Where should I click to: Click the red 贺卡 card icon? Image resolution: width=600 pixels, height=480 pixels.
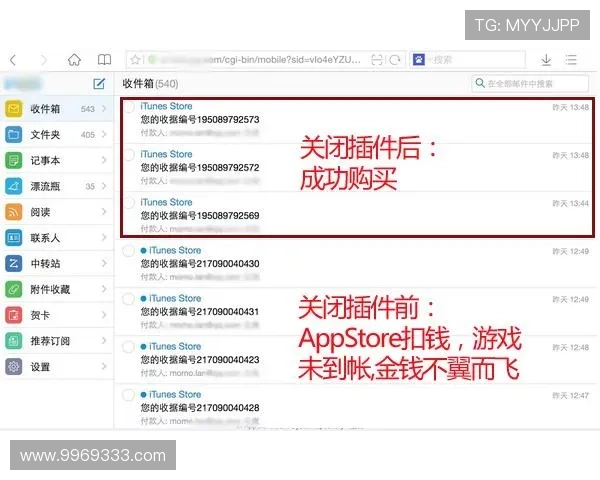click(x=14, y=315)
